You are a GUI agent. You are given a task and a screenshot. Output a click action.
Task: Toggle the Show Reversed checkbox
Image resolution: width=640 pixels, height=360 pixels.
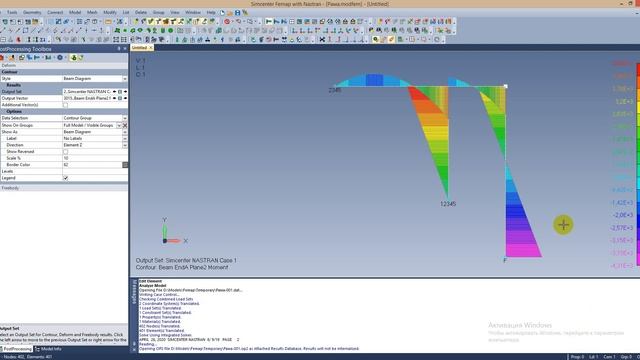[x=65, y=151]
